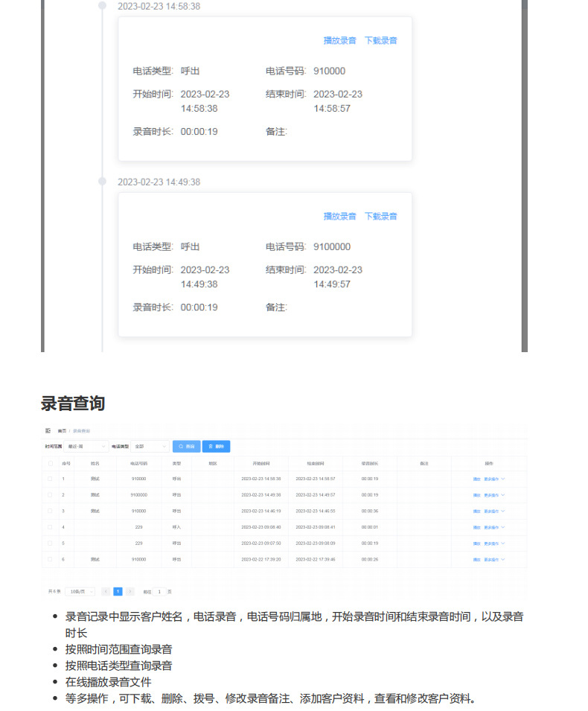This screenshot has height=711, width=588.
Task: Click duration 00:00:36 cell in row 3
Action: point(370,511)
